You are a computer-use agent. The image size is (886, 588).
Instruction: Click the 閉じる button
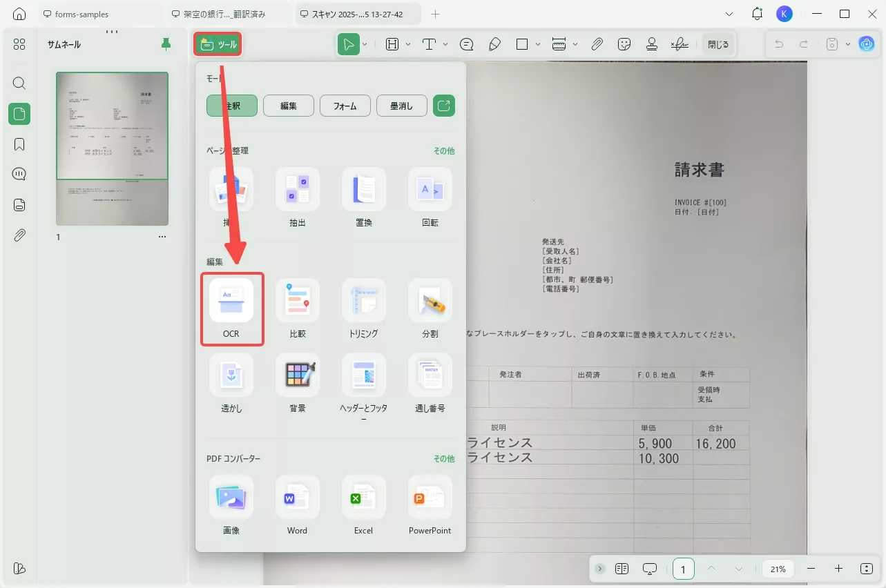coord(718,43)
